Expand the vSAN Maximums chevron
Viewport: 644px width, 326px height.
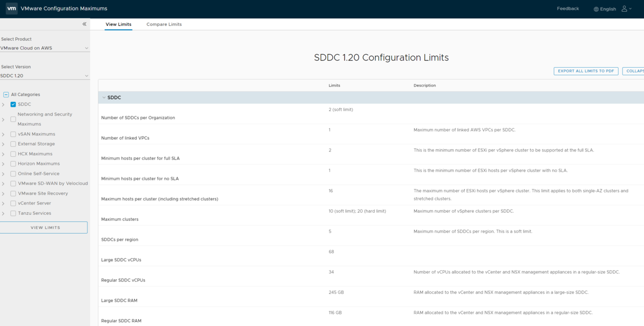[x=3, y=134]
